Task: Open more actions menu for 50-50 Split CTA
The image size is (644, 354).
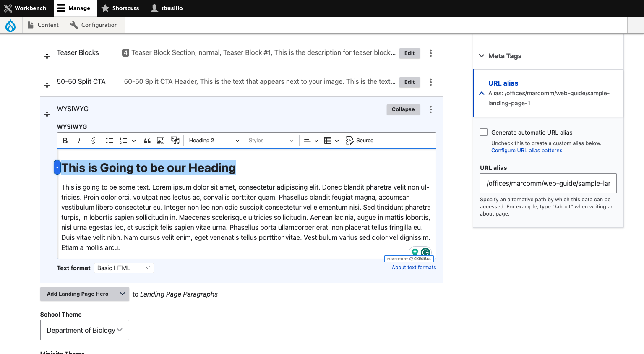Action: coord(431,82)
